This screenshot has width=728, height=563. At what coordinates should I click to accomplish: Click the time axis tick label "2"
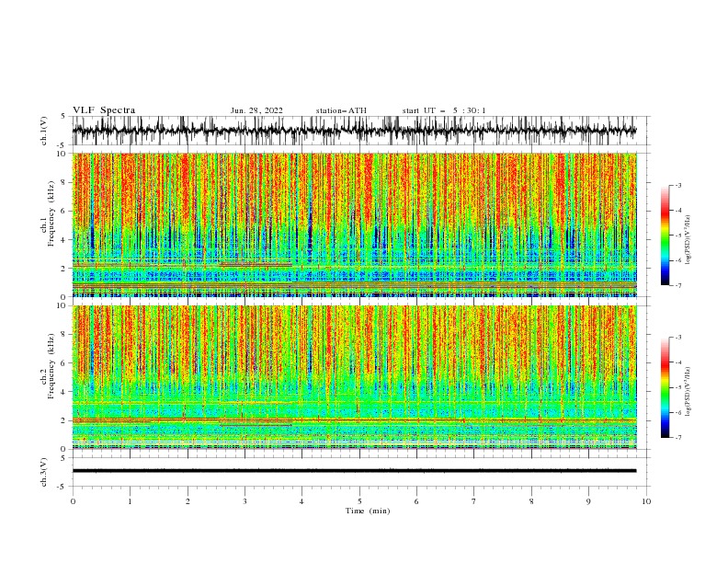point(188,501)
